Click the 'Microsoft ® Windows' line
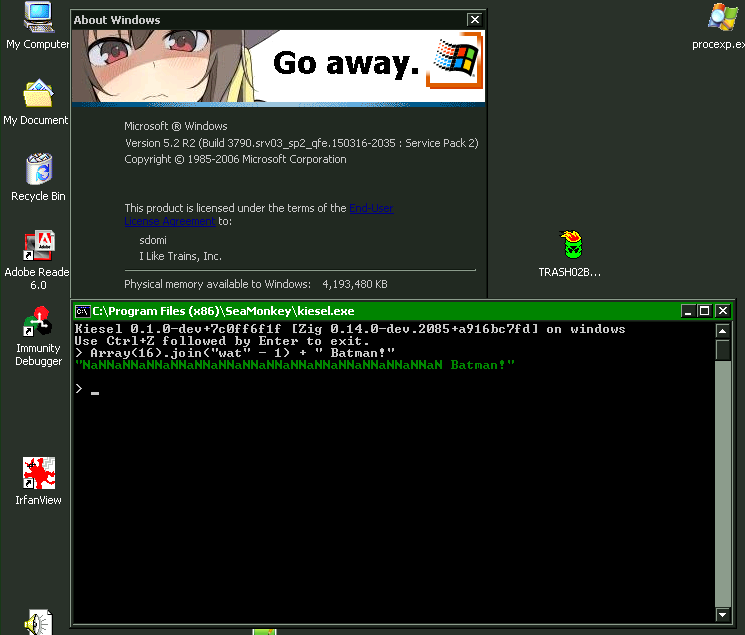The height and width of the screenshot is (635, 745). coord(176,126)
